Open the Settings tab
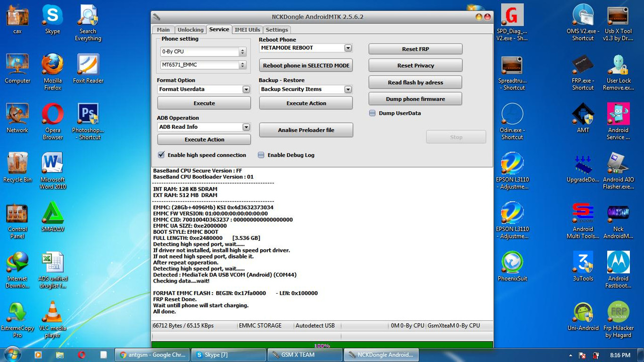Viewport: 644px width, 362px height. click(x=277, y=30)
